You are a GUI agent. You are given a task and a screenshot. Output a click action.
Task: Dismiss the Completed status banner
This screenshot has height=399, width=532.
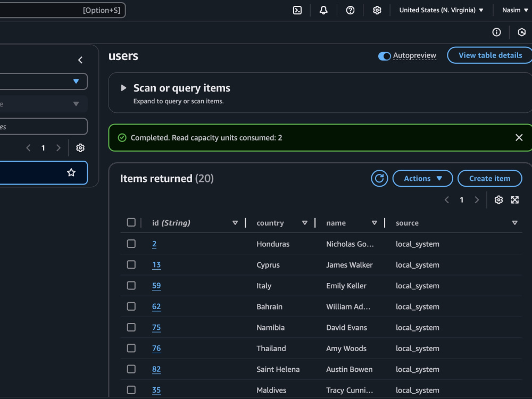[519, 137]
